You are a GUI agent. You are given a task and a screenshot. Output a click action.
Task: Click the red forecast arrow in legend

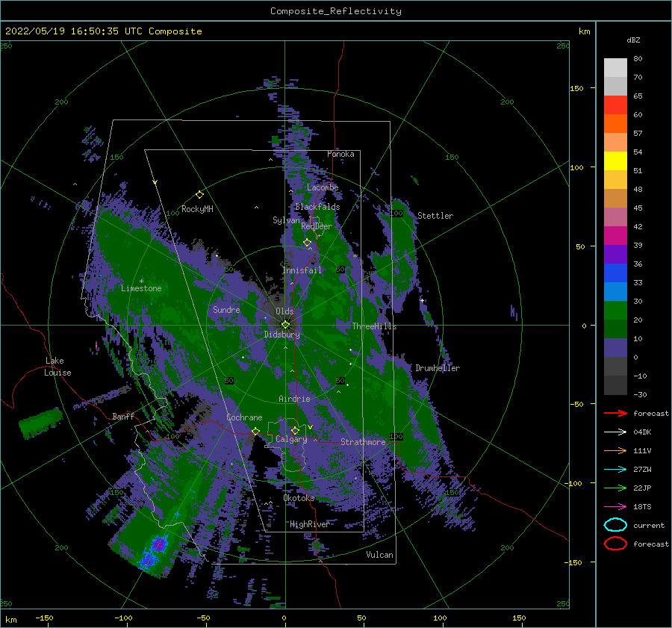615,413
